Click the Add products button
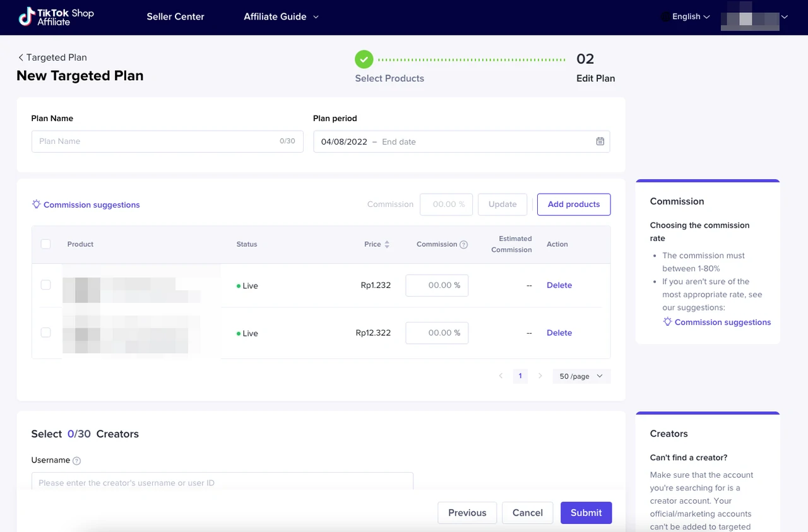 [573, 204]
